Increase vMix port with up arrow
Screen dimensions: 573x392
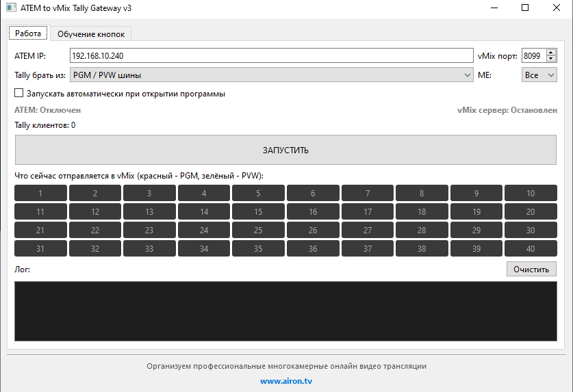tap(550, 53)
